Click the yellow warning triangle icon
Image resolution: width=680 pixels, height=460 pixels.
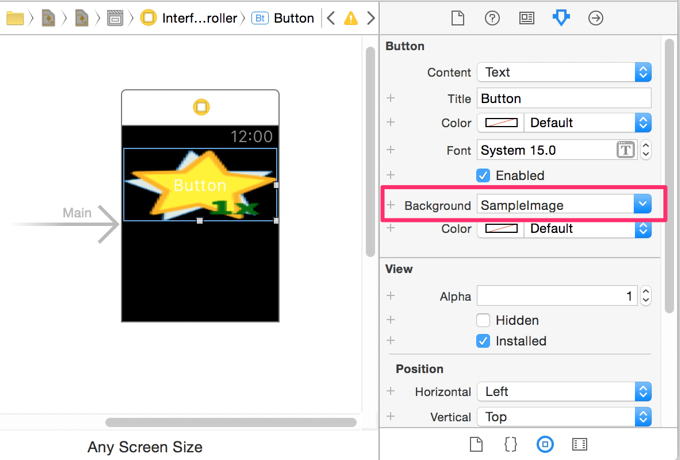(351, 18)
